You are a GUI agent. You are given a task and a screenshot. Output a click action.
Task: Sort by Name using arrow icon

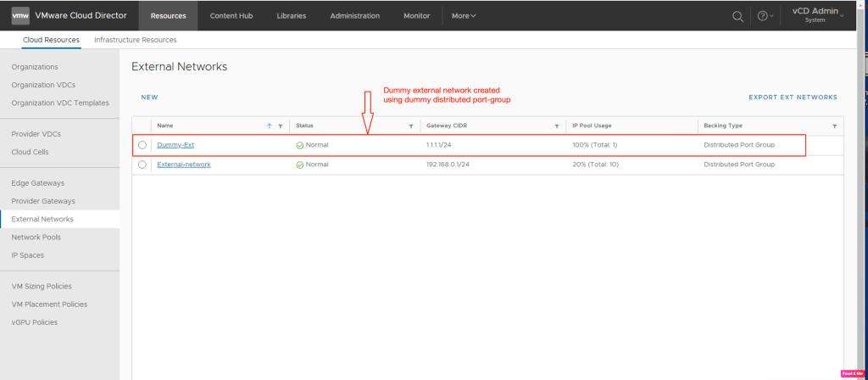pos(270,126)
